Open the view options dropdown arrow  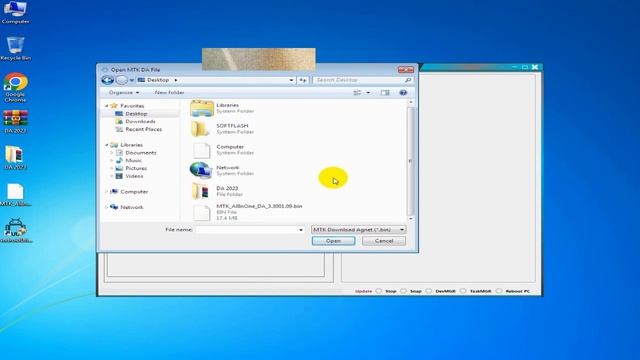tap(368, 93)
